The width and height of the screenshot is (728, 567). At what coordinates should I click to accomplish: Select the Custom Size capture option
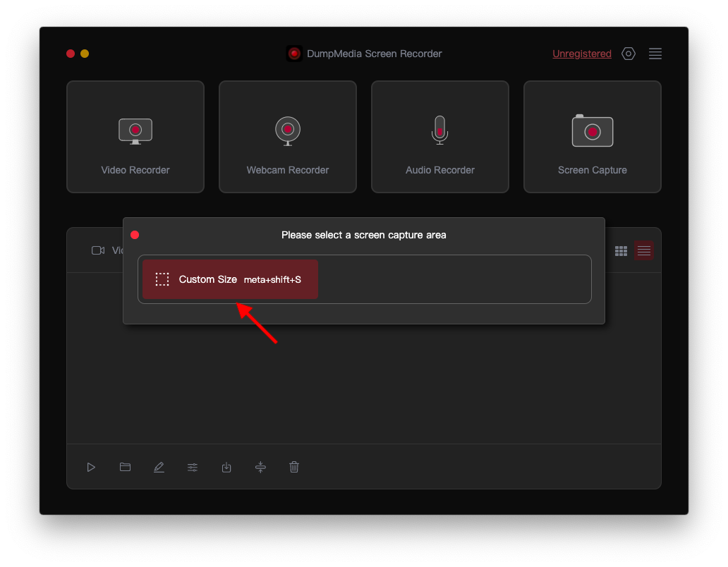click(x=230, y=279)
